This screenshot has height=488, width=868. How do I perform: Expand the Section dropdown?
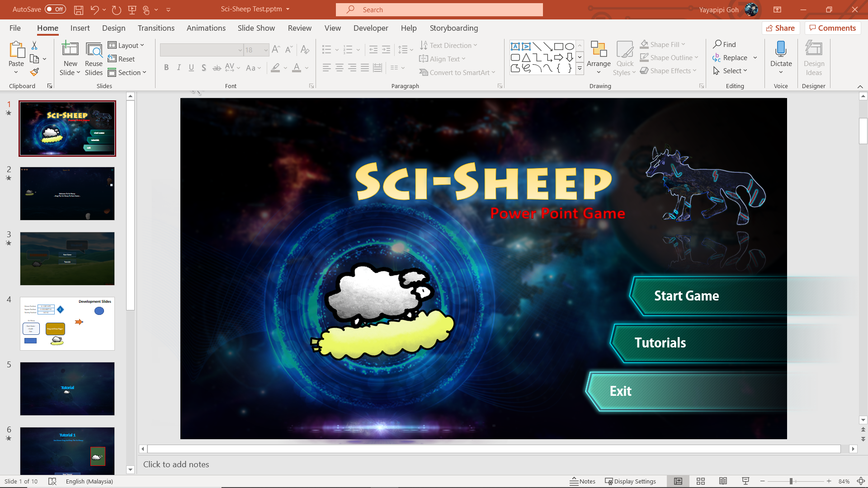click(x=127, y=72)
